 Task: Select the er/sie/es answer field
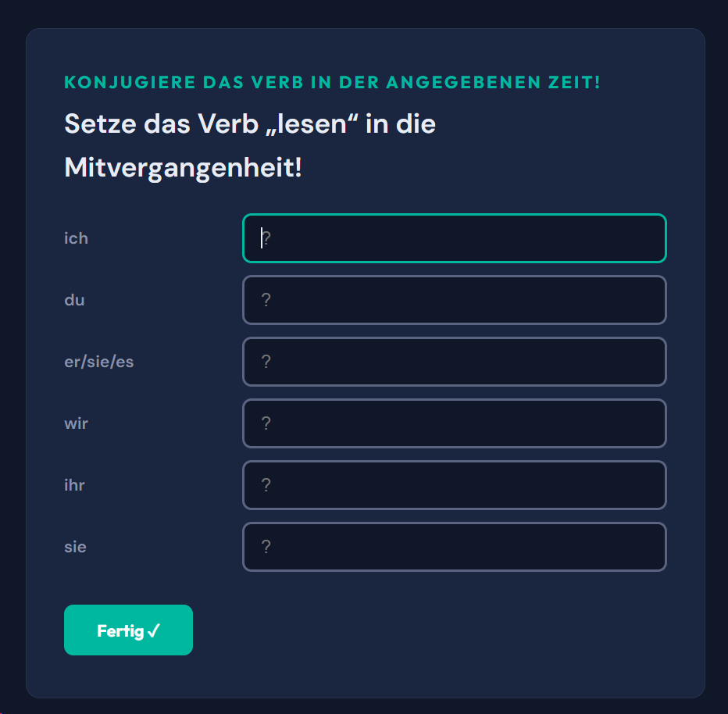[455, 362]
